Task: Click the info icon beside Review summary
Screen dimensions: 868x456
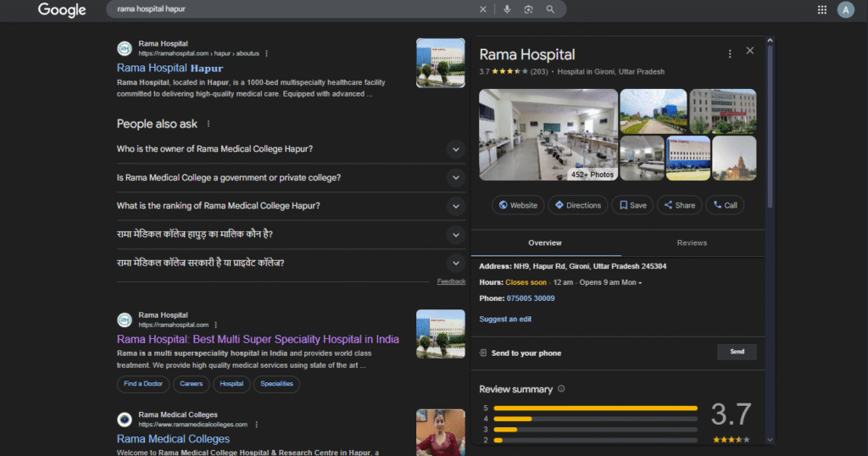Action: click(x=561, y=389)
